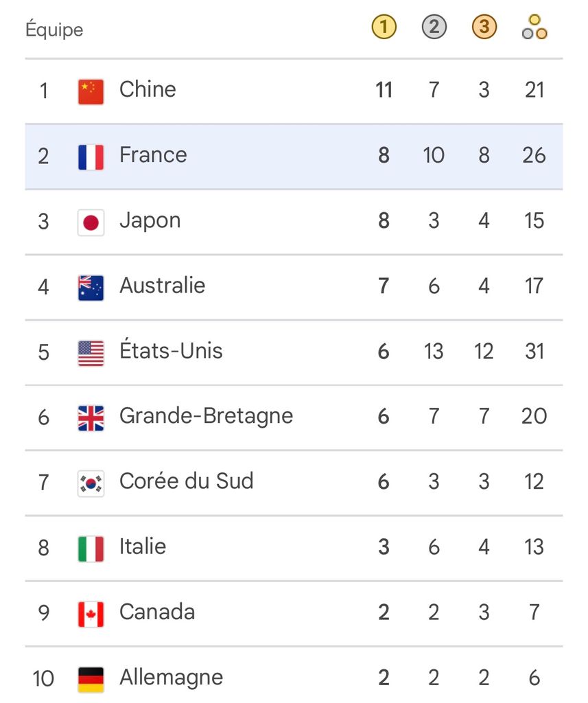Select the highlighted France row
588x703 pixels.
(x=294, y=157)
